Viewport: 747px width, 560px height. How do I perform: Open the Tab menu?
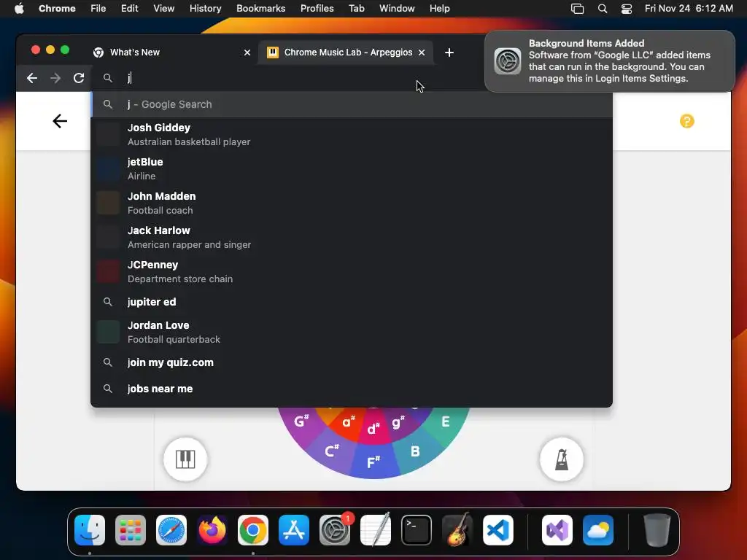[356, 8]
